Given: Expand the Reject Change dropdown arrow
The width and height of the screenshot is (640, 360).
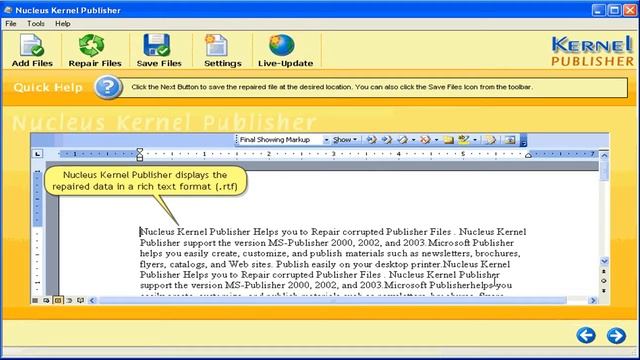Looking at the screenshot, I should point(436,140).
